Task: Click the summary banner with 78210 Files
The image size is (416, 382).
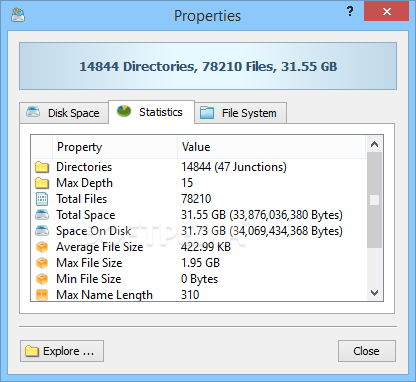Action: [208, 66]
